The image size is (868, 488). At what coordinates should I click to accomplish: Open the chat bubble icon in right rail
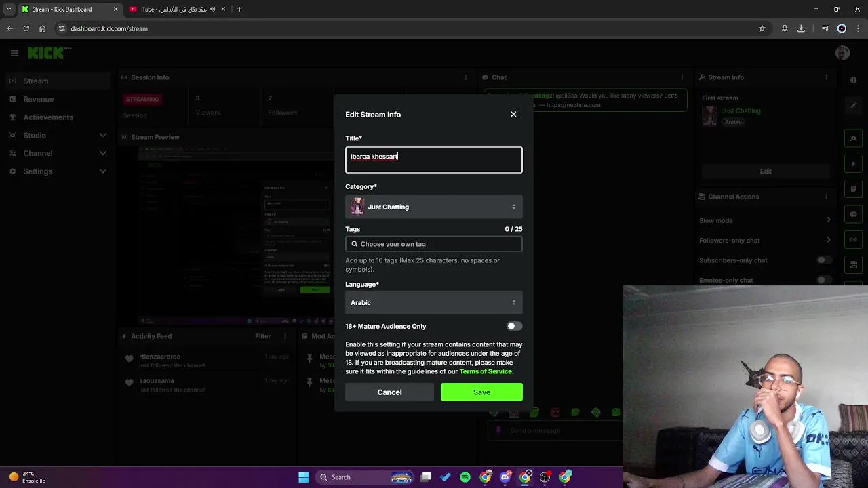pyautogui.click(x=853, y=214)
